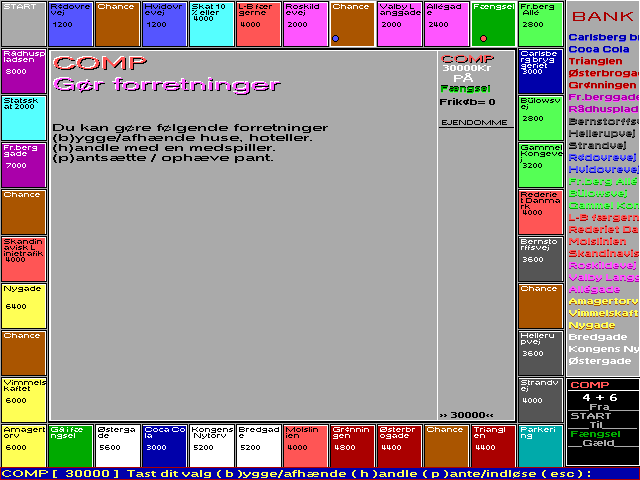Select the Bernstorffsvej 3600 board square
This screenshot has height=480, width=640.
[541, 259]
